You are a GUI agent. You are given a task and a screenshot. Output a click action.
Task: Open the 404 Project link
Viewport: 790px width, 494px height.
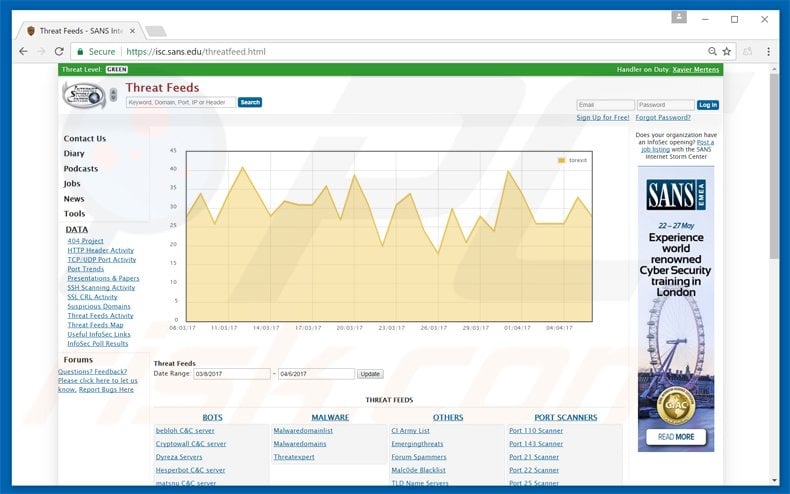coord(85,241)
